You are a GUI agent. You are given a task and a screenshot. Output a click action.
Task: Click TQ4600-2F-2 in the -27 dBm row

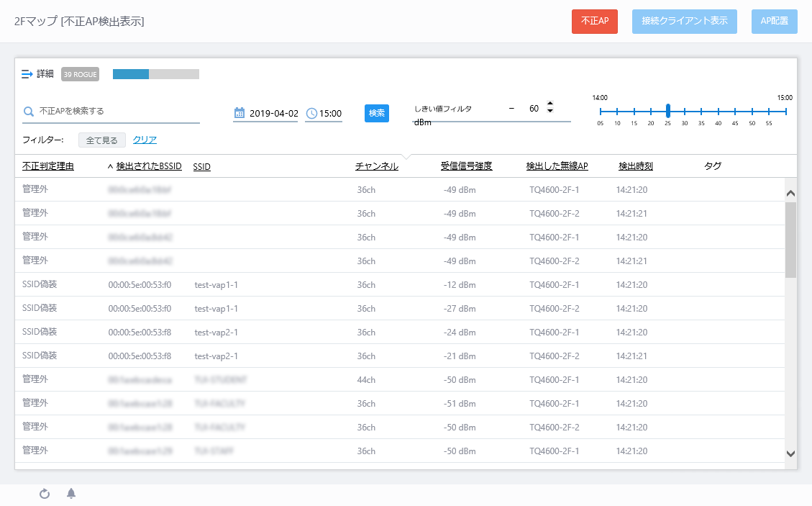coord(554,309)
